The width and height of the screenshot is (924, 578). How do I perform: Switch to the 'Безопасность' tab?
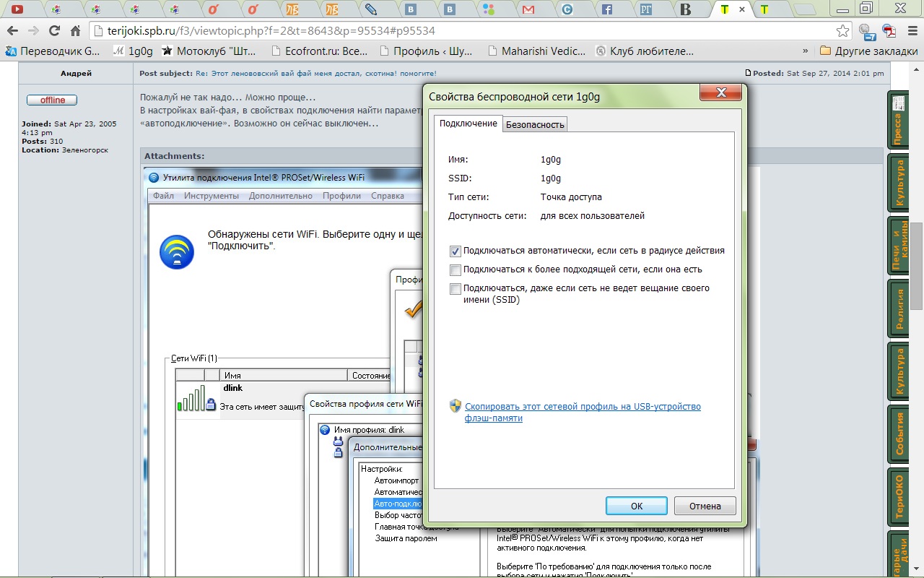pyautogui.click(x=535, y=124)
